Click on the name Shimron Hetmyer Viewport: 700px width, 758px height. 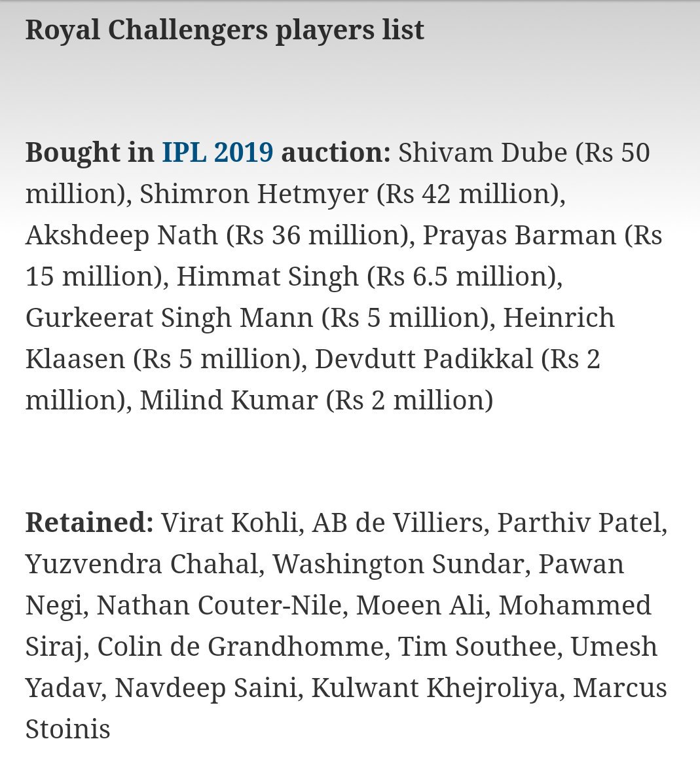coord(254,194)
